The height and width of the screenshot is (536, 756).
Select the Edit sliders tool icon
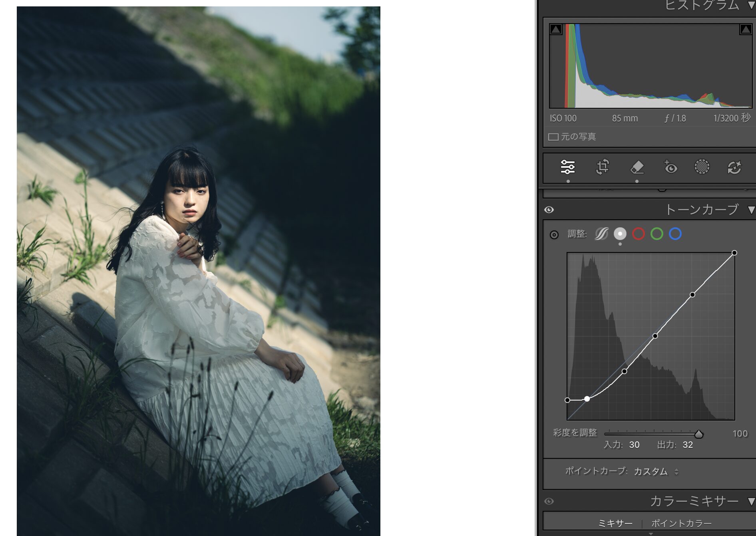point(567,167)
